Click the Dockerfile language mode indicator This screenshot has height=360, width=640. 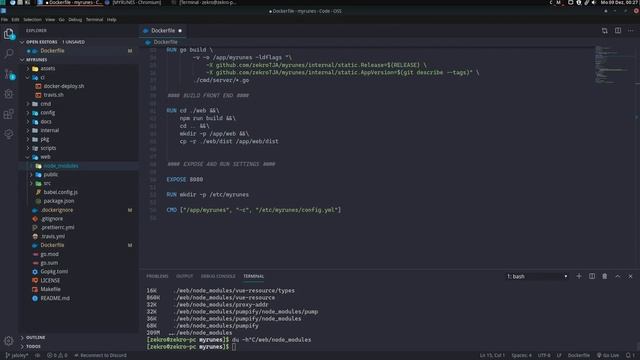[x=578, y=356]
